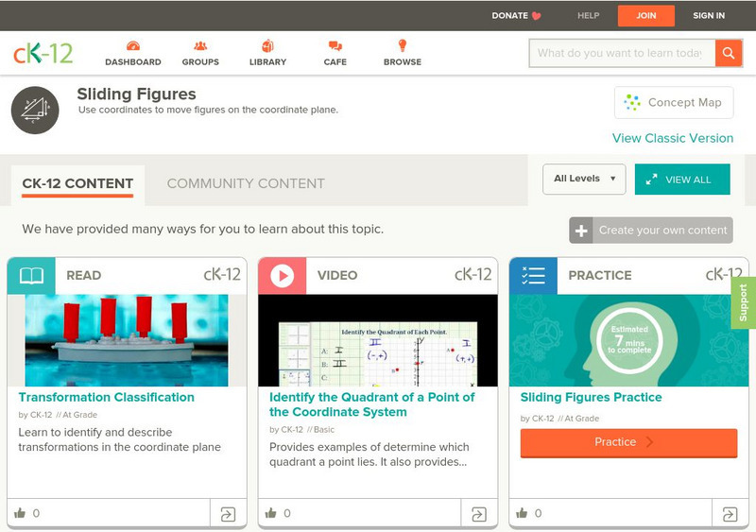Click Create your own content button

[651, 231]
